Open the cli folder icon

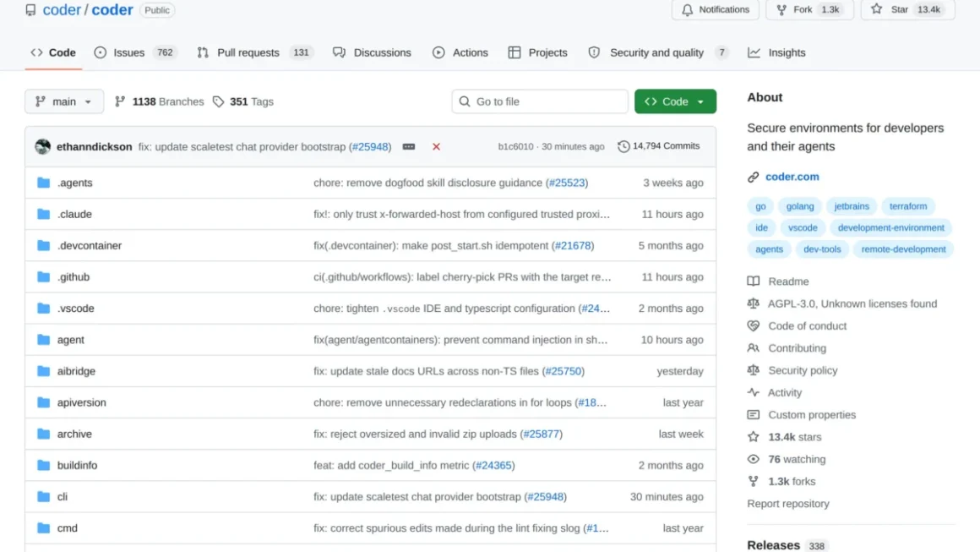tap(43, 496)
